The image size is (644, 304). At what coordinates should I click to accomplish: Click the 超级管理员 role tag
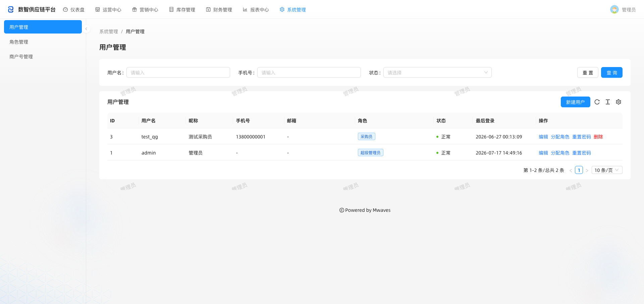pos(371,153)
